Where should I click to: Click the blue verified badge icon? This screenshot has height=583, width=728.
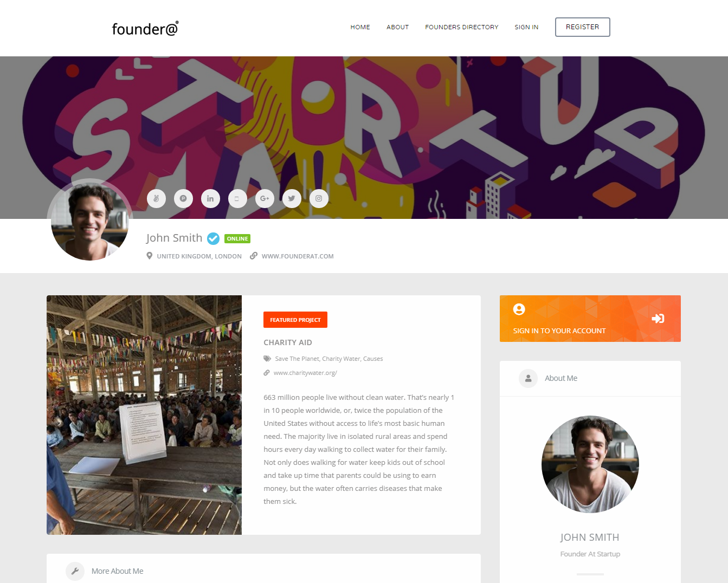coord(214,238)
